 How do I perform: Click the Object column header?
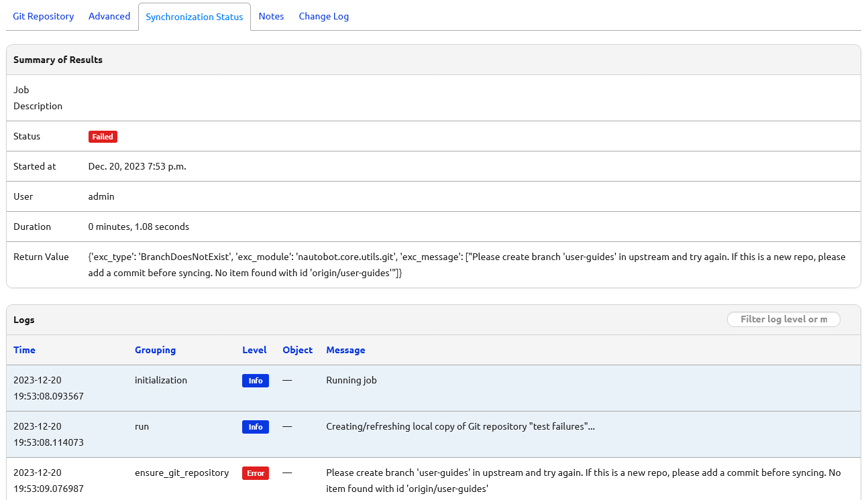[297, 350]
